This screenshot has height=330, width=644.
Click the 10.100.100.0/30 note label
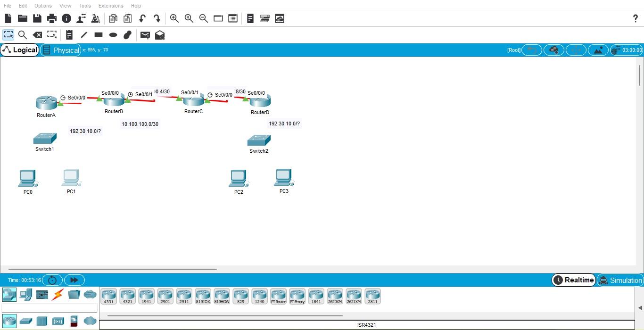(140, 124)
